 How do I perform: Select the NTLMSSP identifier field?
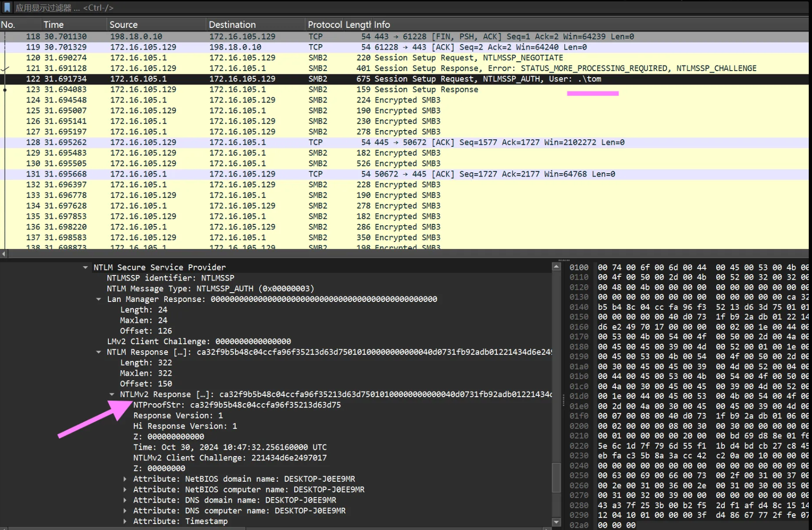tap(171, 278)
